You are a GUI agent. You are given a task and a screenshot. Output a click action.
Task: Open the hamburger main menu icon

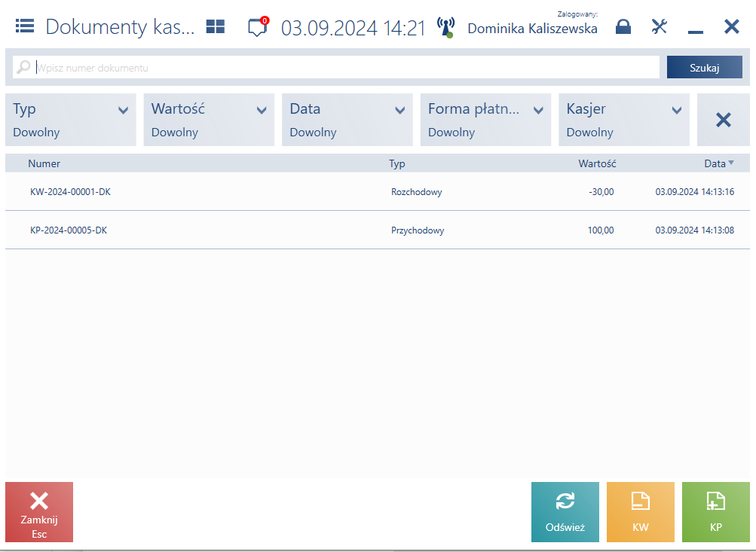coord(25,26)
